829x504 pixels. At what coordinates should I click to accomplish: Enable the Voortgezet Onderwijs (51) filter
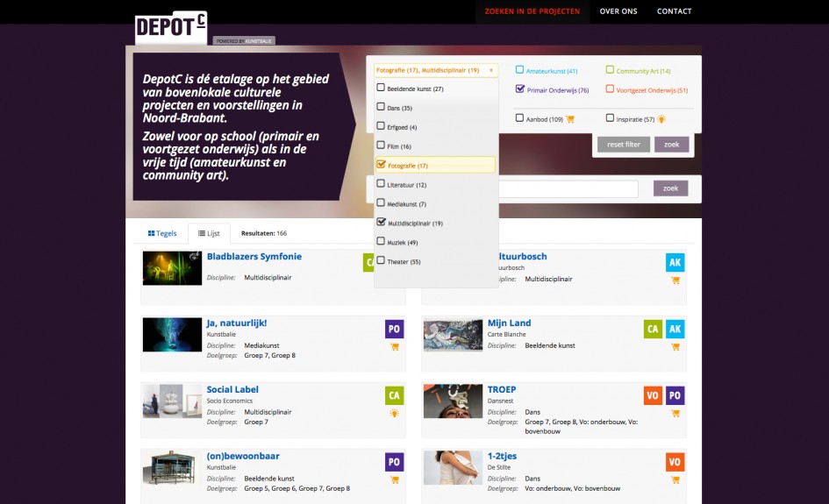pyautogui.click(x=610, y=89)
